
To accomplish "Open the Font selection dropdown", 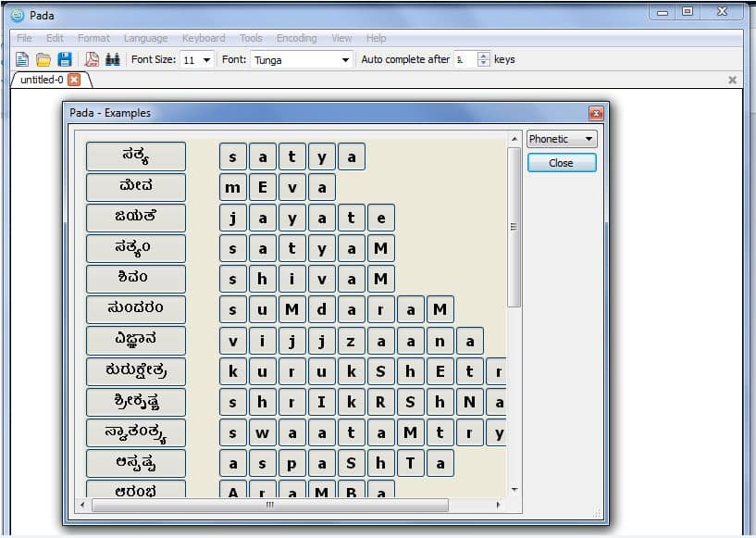I will (x=345, y=57).
